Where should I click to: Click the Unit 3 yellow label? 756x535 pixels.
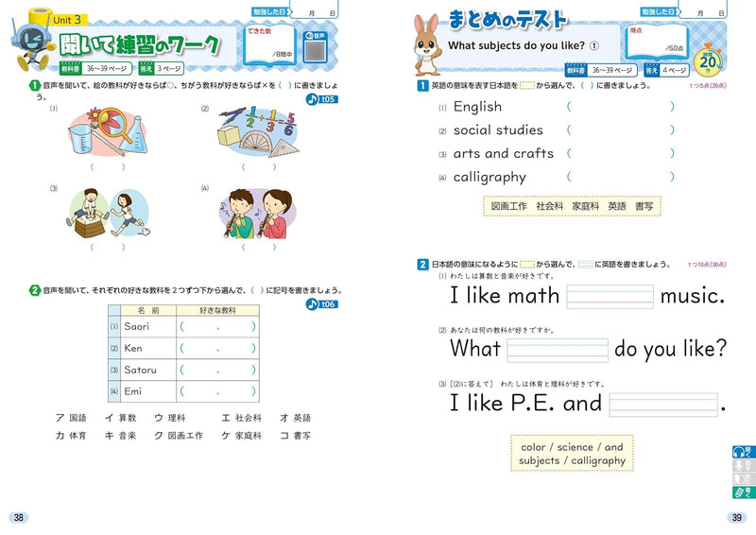[x=67, y=20]
